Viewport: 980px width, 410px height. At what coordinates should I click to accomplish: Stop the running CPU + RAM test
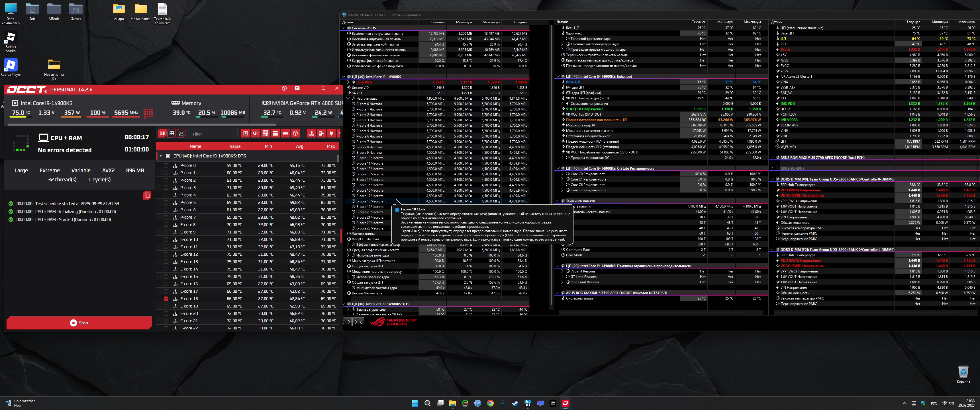click(79, 323)
